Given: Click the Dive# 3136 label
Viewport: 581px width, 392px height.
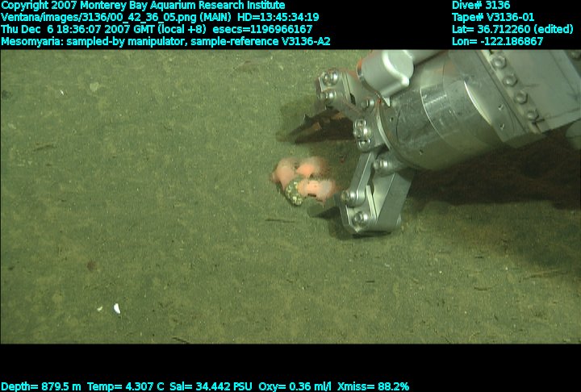Looking at the screenshot, I should (x=481, y=5).
